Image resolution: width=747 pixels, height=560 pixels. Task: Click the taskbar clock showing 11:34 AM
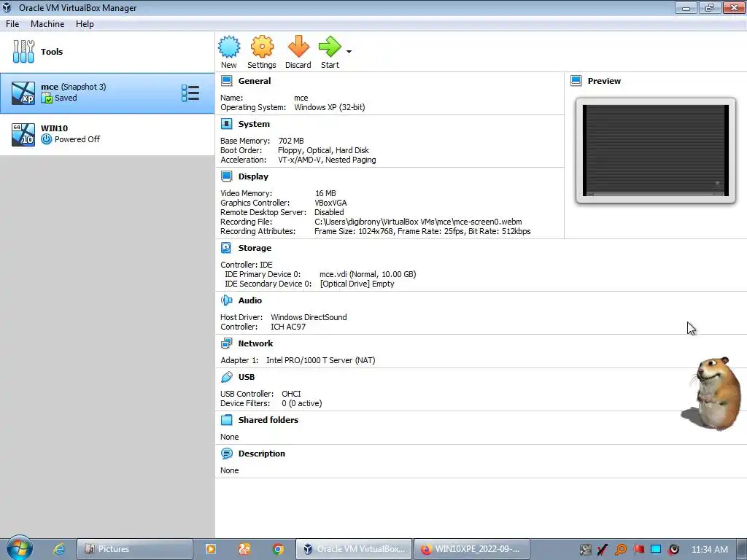(709, 550)
